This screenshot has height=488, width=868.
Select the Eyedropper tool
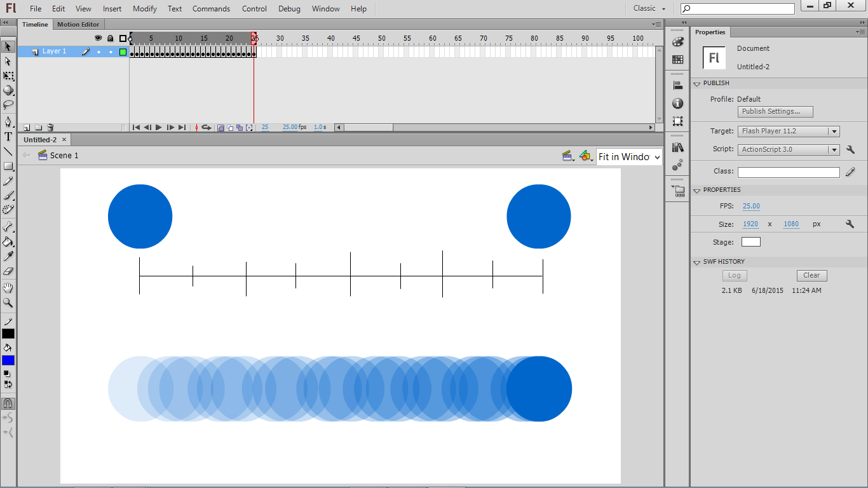pos(8,256)
